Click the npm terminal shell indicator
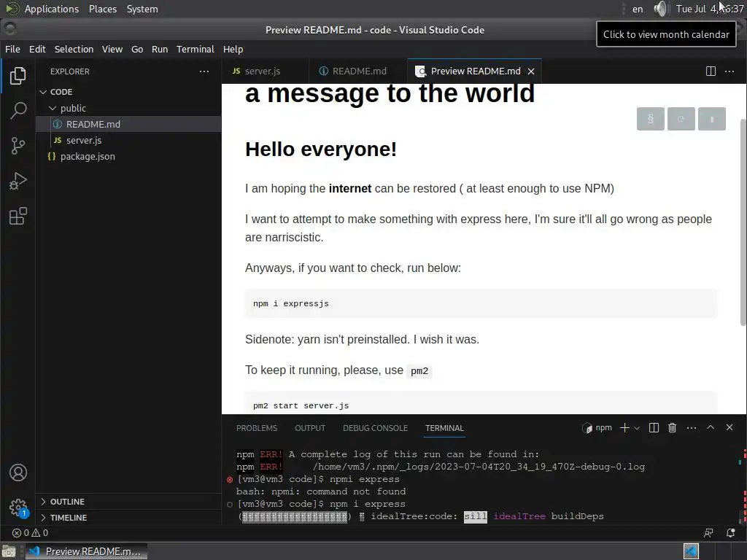Image resolution: width=747 pixels, height=560 pixels. pyautogui.click(x=597, y=428)
